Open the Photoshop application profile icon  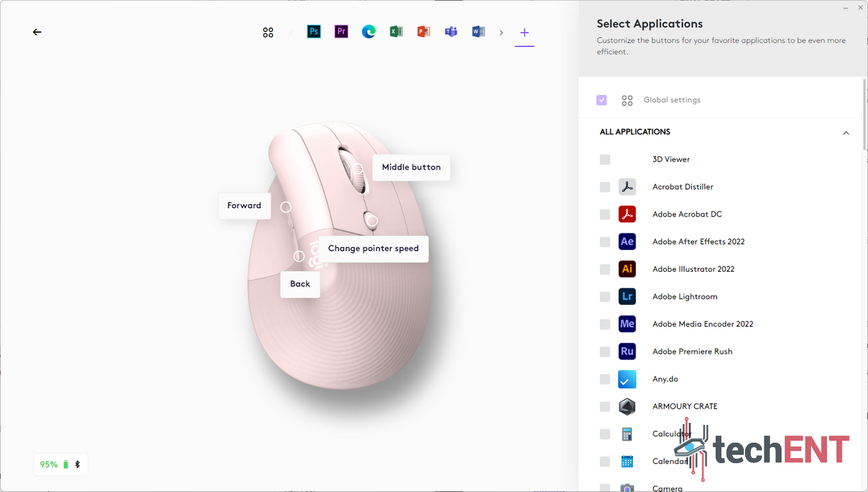point(314,32)
